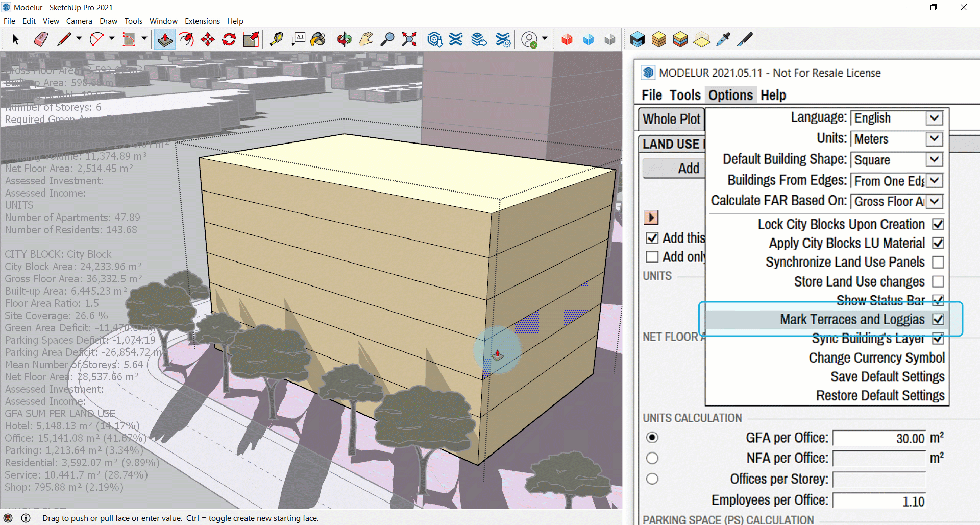Screen dimensions: 980x525
Task: Click Save Default Settings option
Action: tap(887, 377)
